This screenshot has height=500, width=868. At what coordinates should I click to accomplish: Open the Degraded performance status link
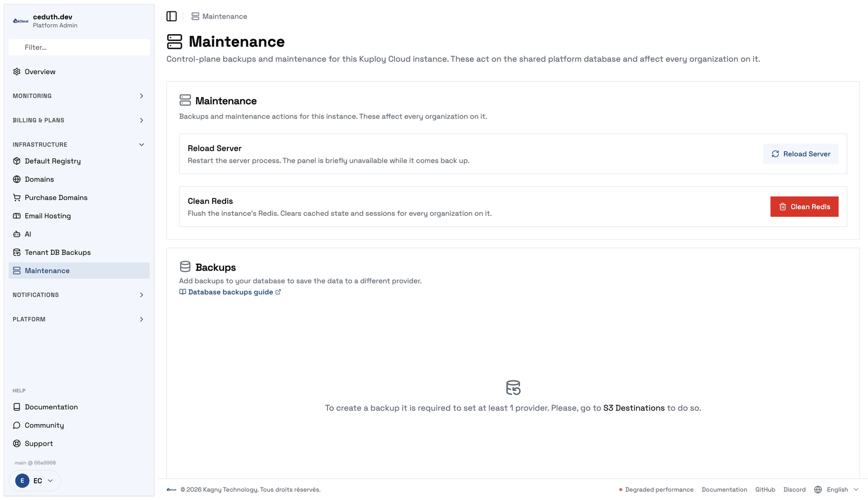click(x=656, y=490)
